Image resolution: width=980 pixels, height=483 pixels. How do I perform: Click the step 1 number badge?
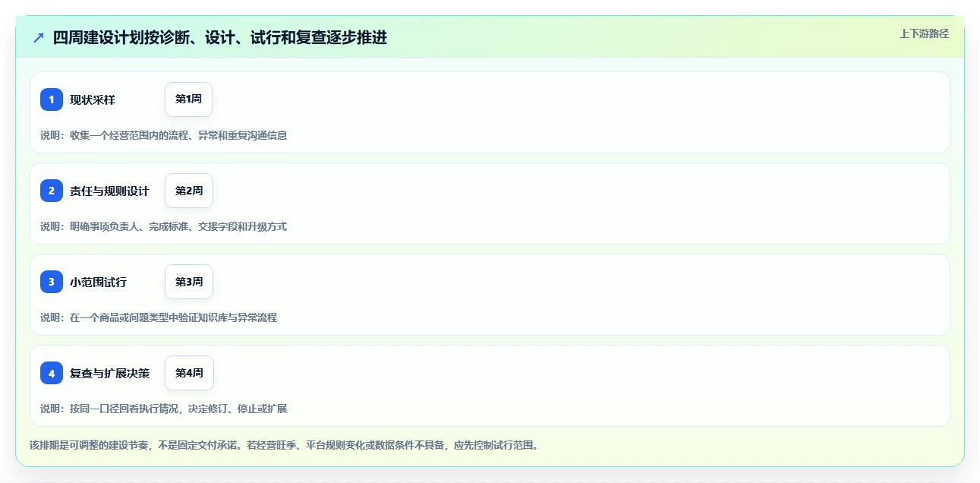click(52, 99)
